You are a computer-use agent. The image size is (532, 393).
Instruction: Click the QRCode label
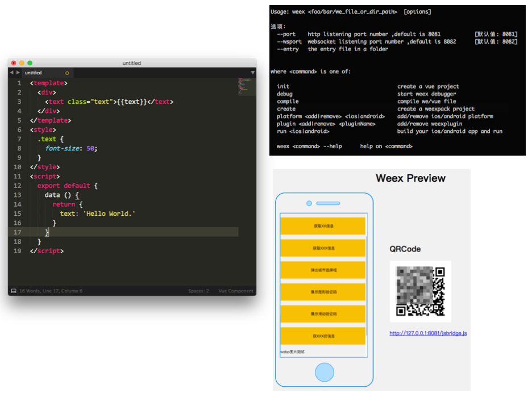(405, 249)
